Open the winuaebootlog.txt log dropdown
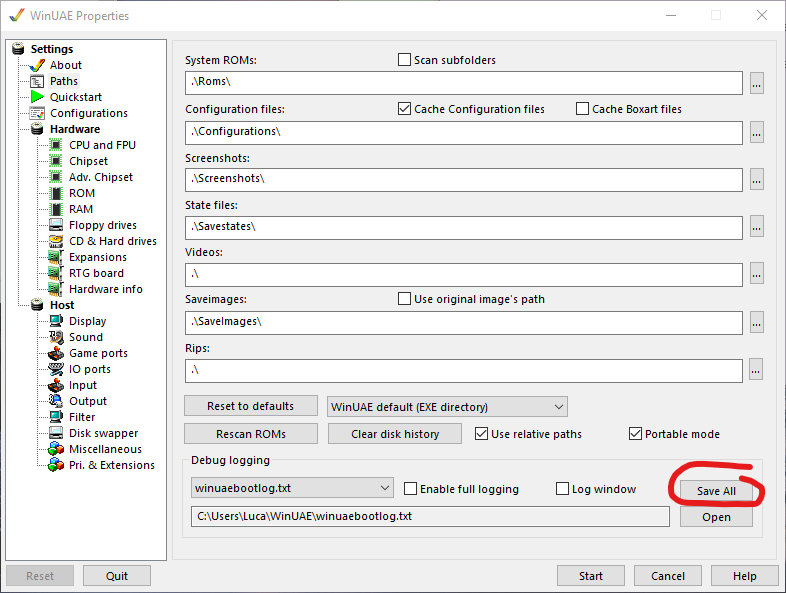Screen dimensions: 786x593 pyautogui.click(x=292, y=488)
